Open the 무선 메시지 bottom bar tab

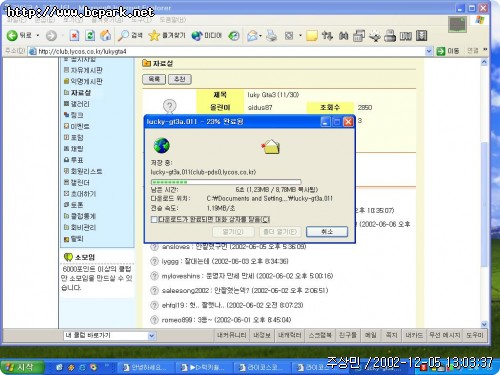444,335
